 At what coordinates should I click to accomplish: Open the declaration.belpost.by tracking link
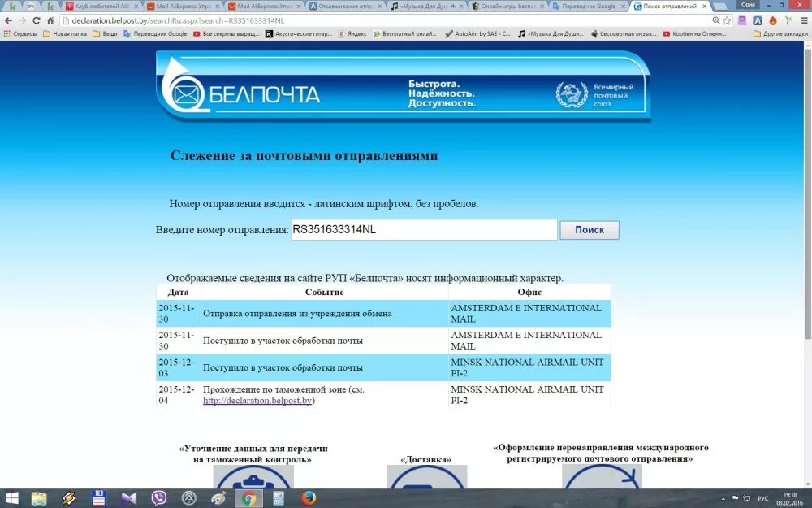point(257,400)
